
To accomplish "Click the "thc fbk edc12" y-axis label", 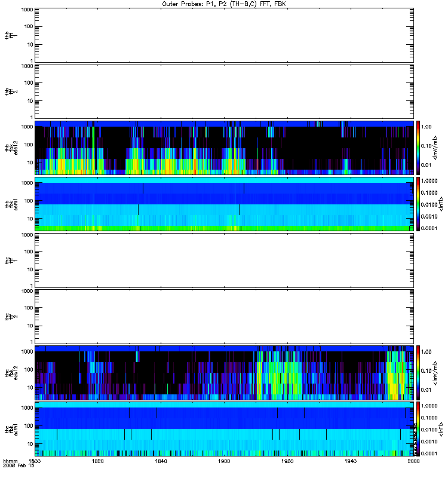I will pos(11,372).
